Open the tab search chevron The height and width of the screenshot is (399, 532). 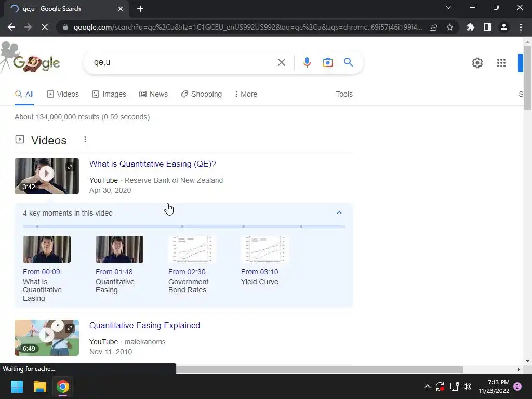448,7
